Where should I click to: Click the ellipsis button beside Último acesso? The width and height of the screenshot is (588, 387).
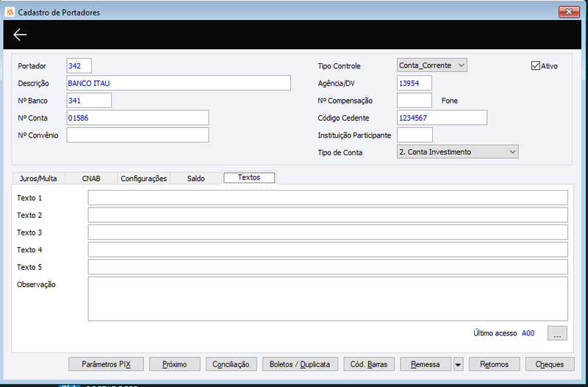(557, 333)
